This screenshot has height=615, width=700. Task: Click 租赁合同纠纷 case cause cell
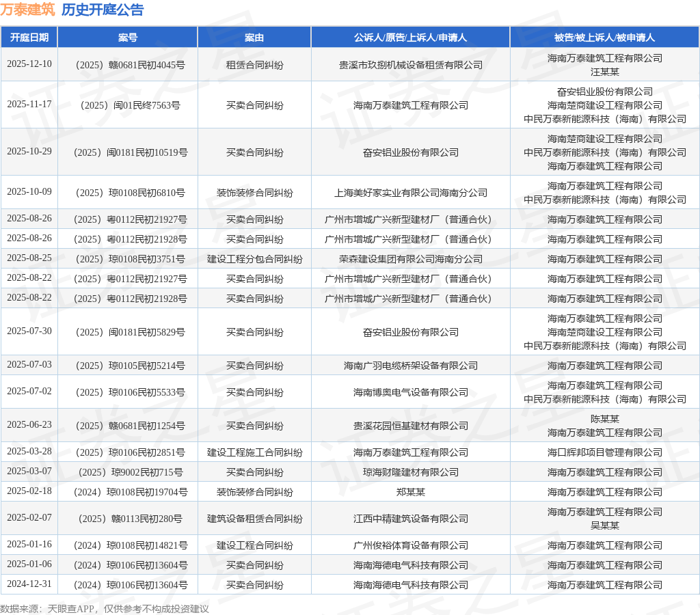click(254, 65)
